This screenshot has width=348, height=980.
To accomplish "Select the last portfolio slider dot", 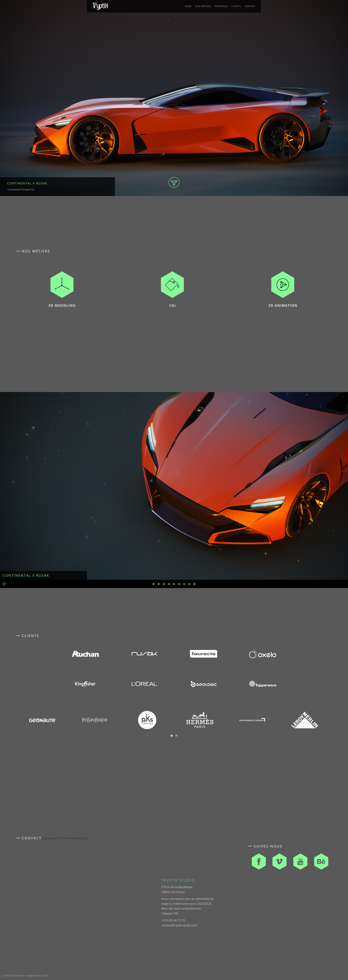I will click(194, 584).
